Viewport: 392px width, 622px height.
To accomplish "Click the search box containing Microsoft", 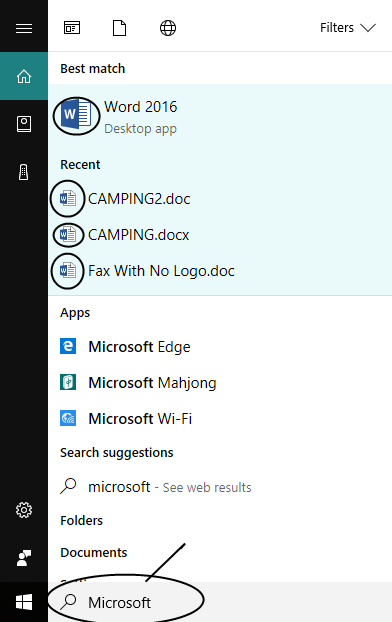I will (220, 602).
